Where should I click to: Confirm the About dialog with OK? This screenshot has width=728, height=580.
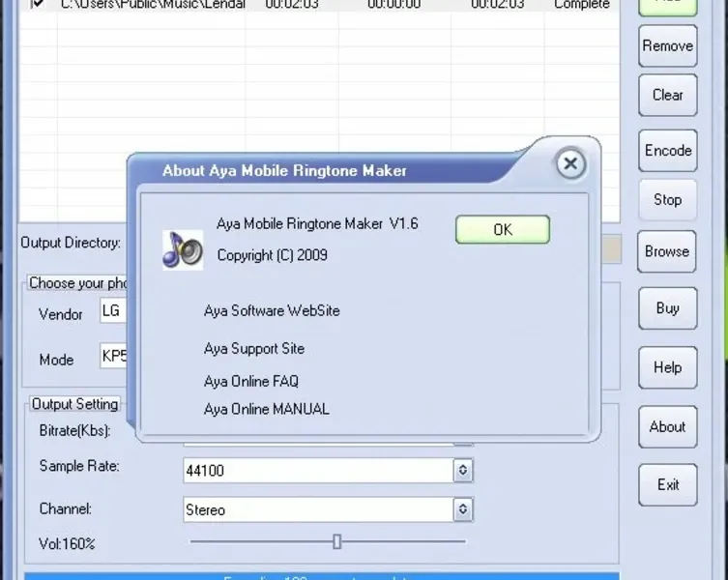[x=503, y=229]
